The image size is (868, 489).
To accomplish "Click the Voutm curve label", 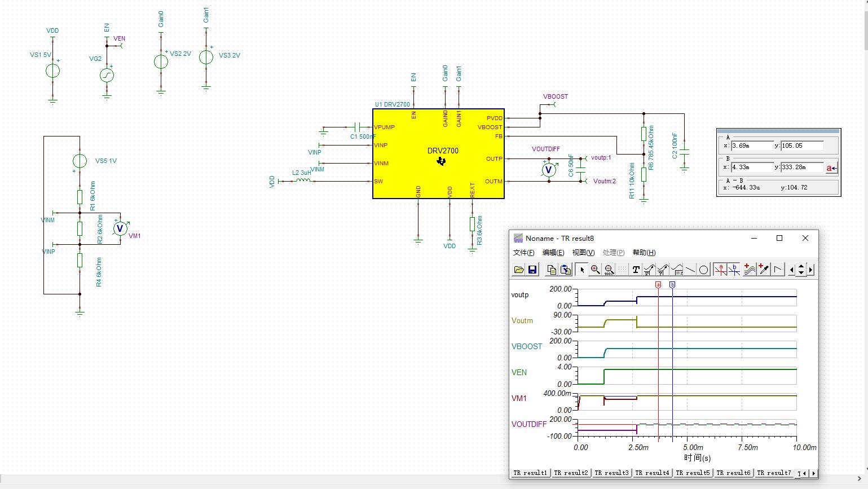I will pyautogui.click(x=522, y=320).
